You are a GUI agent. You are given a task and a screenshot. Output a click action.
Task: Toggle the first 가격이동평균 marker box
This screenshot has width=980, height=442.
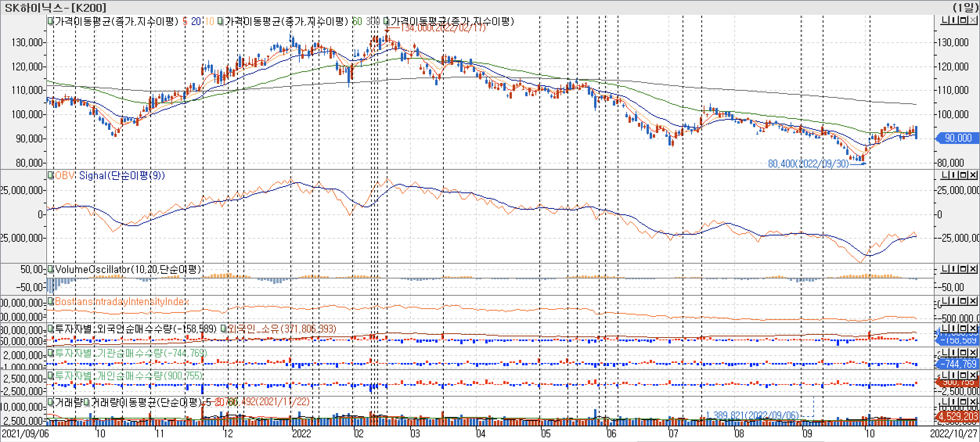50,21
